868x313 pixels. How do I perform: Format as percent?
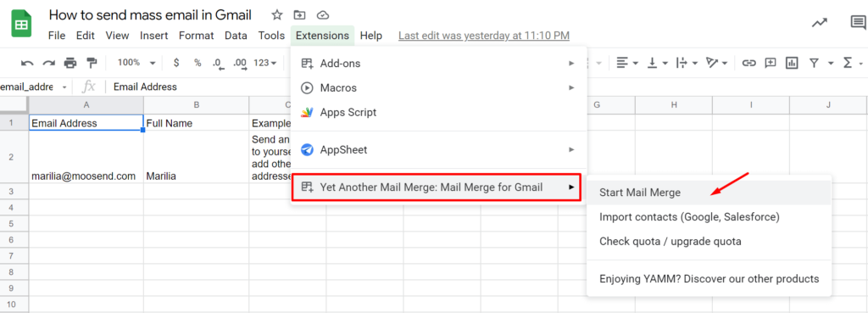pos(198,63)
